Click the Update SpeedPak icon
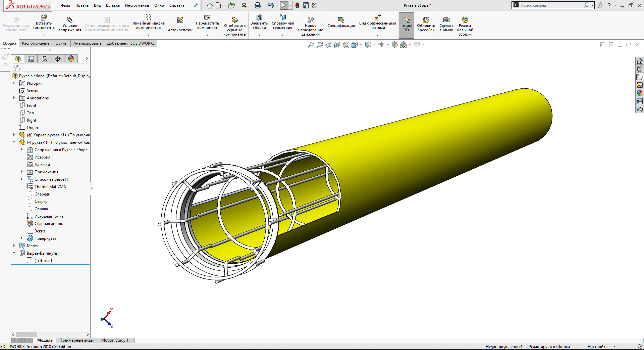 tap(426, 20)
